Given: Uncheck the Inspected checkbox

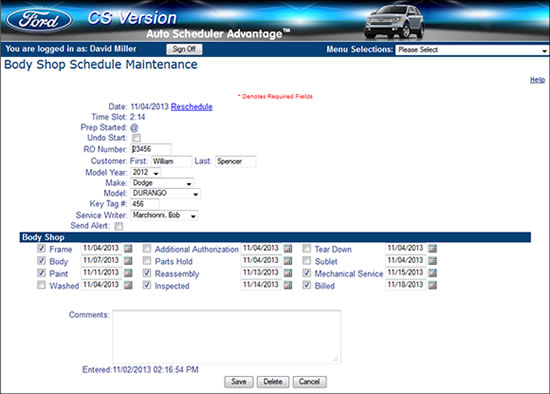Looking at the screenshot, I should [147, 285].
